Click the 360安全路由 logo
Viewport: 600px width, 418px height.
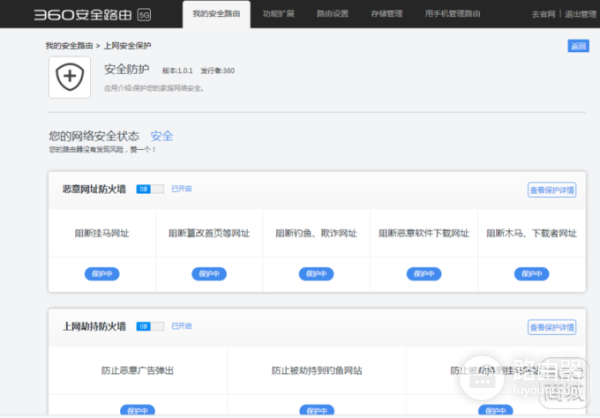point(83,15)
